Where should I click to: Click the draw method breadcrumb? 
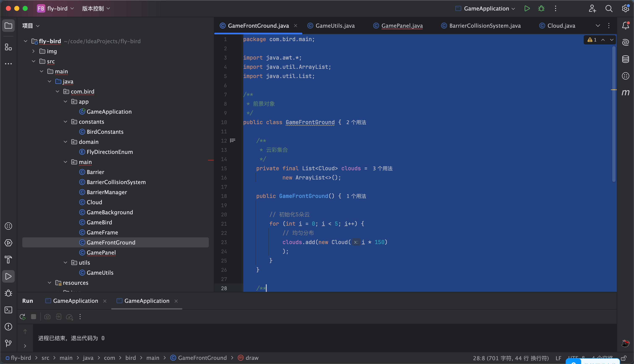[x=248, y=358]
